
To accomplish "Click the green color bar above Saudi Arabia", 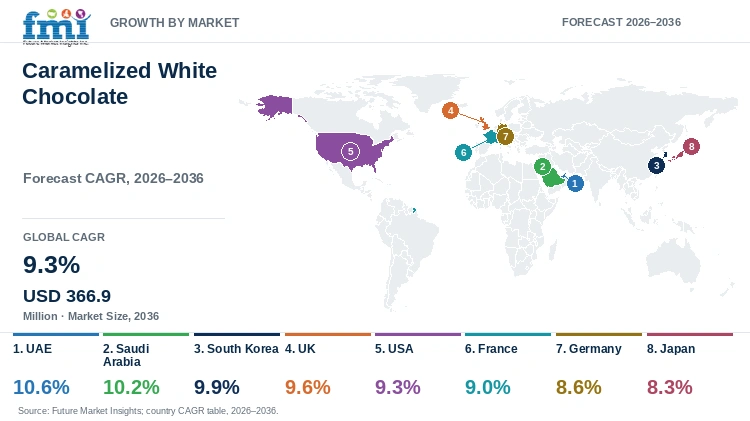I will click(146, 334).
